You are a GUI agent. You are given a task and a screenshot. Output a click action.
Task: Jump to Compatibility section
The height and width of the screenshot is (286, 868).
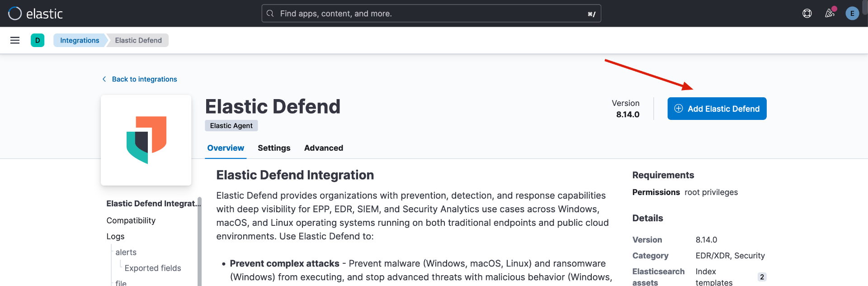tap(131, 220)
